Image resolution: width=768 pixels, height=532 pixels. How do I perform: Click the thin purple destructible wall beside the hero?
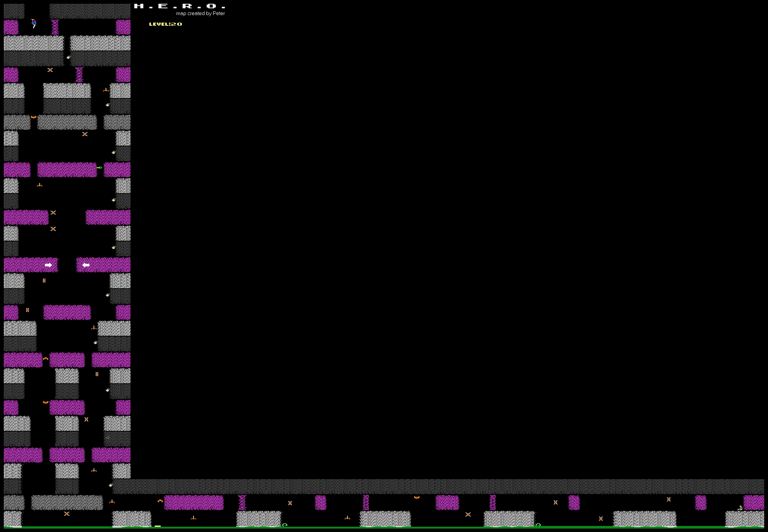[55, 27]
